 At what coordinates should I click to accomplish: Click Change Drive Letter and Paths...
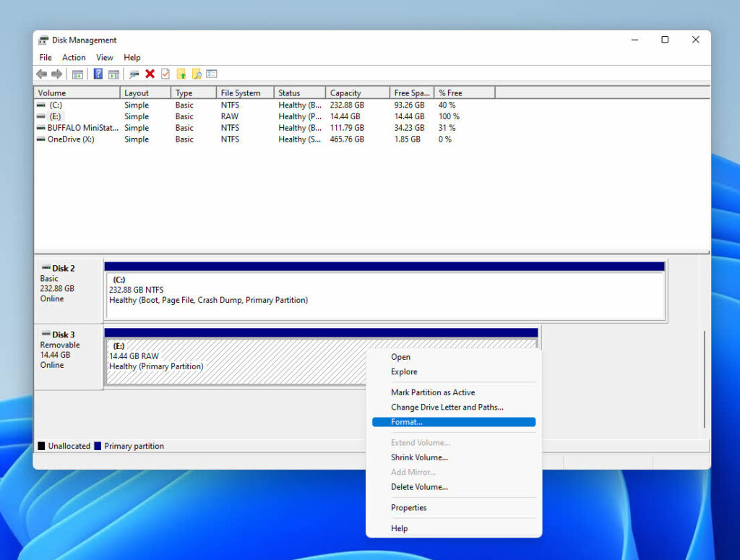tap(447, 408)
